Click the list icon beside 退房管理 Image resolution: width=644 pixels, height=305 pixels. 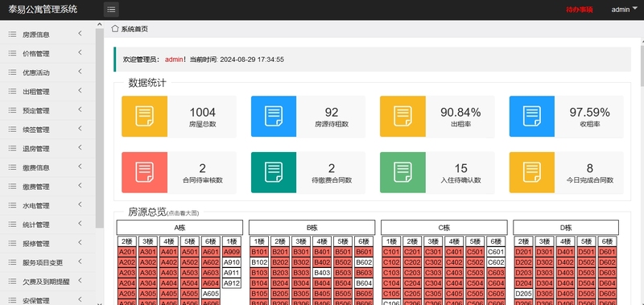12,149
